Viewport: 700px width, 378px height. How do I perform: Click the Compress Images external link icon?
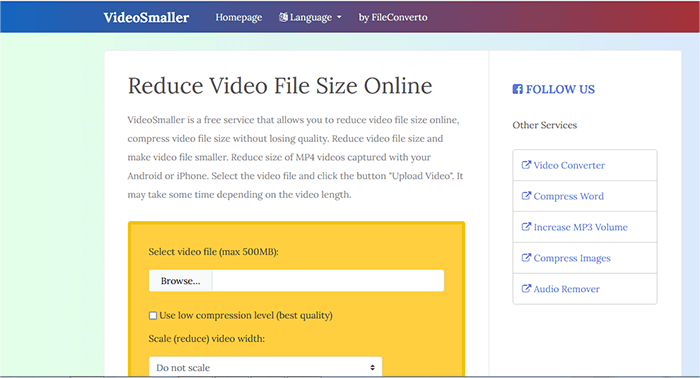(526, 258)
